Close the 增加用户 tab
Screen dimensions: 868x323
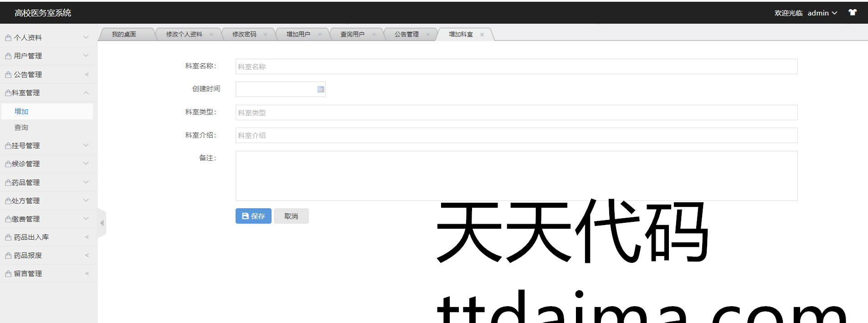(320, 35)
